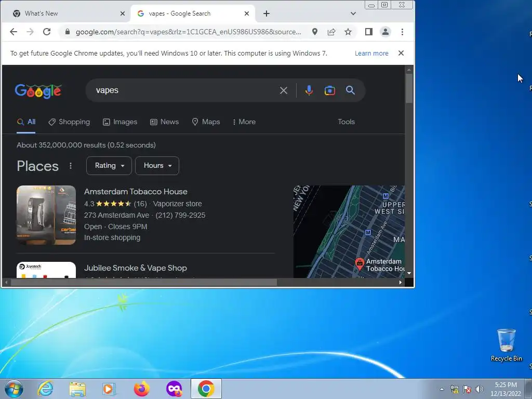Screen dimensions: 532x399
Task: Go back with Chrome's back arrow
Action: click(14, 32)
